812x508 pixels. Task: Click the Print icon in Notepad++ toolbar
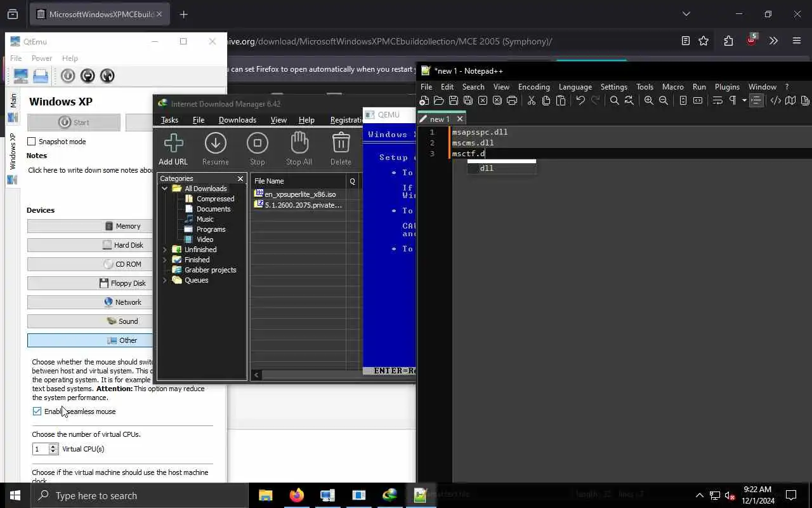(512, 100)
